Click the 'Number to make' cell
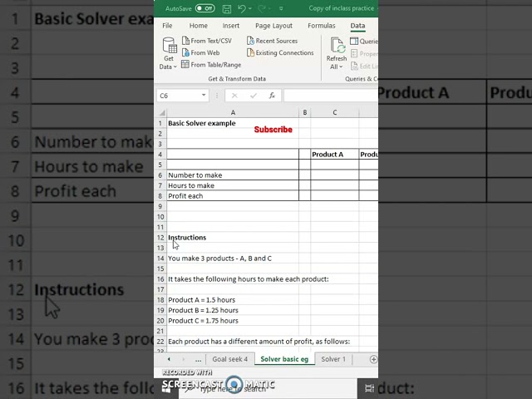The image size is (532, 399). point(233,175)
